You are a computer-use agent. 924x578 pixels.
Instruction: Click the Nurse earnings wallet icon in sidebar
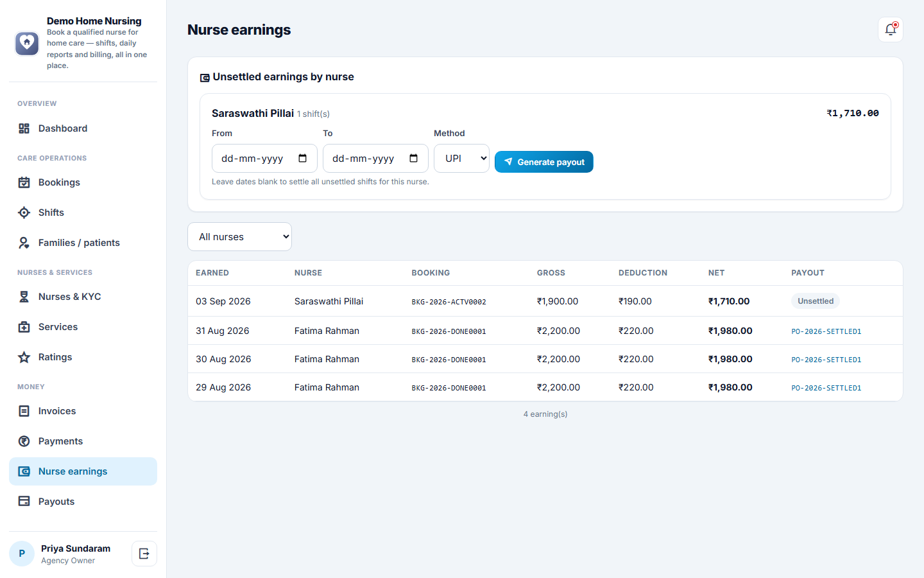click(24, 471)
